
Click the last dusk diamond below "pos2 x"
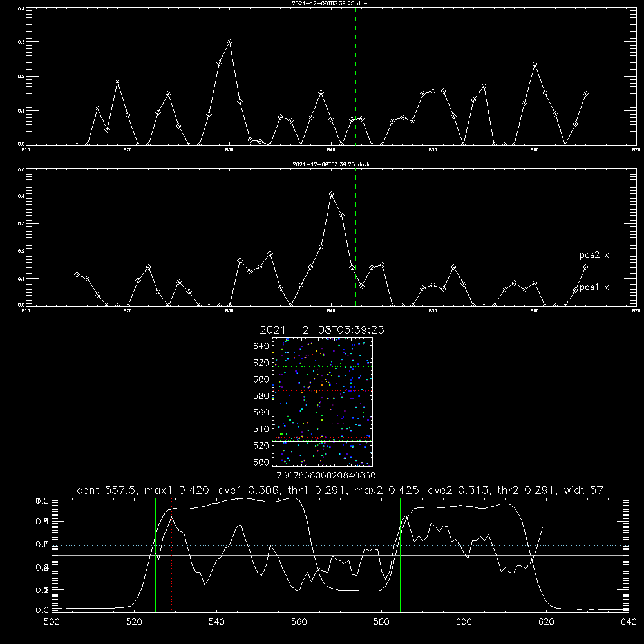[585, 267]
